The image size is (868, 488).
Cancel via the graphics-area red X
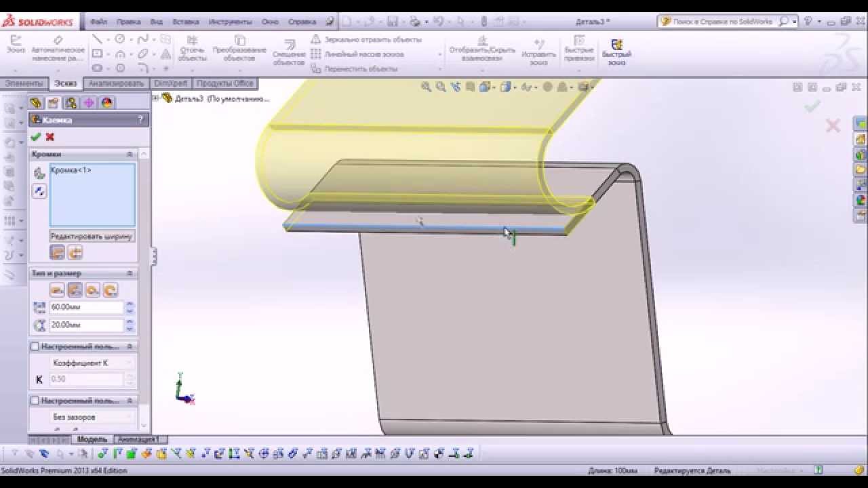(833, 125)
